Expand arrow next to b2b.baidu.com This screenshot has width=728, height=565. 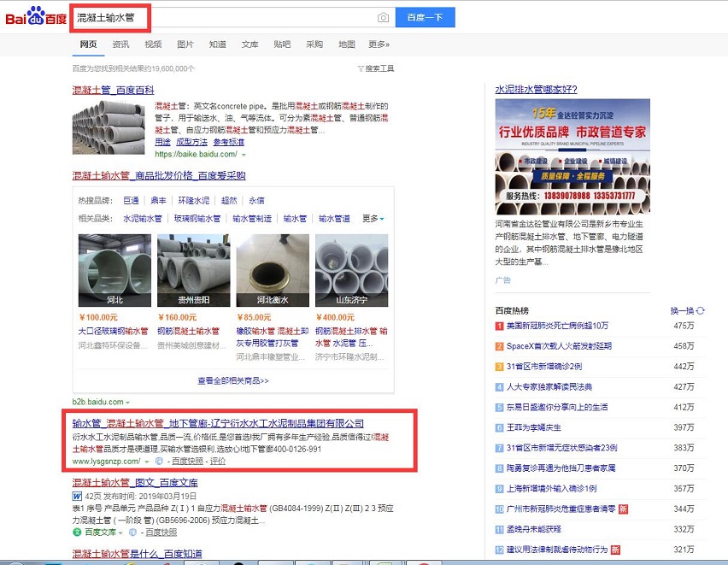coord(127,403)
